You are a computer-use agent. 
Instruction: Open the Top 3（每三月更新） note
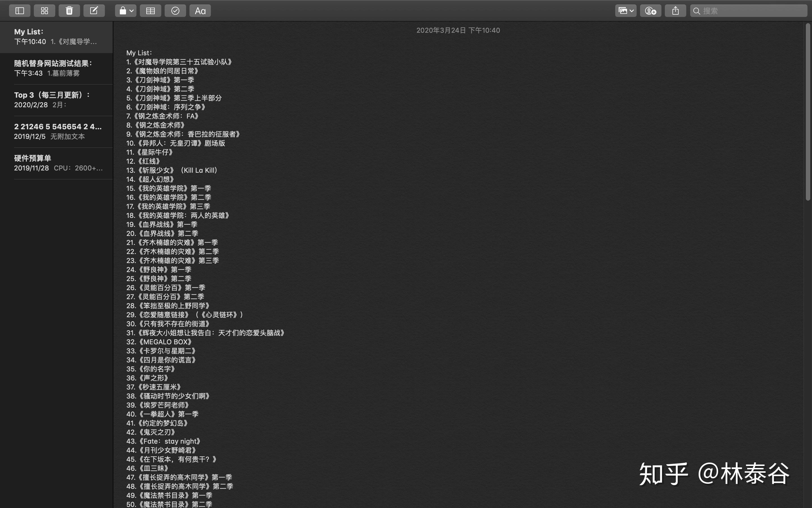[x=56, y=100]
